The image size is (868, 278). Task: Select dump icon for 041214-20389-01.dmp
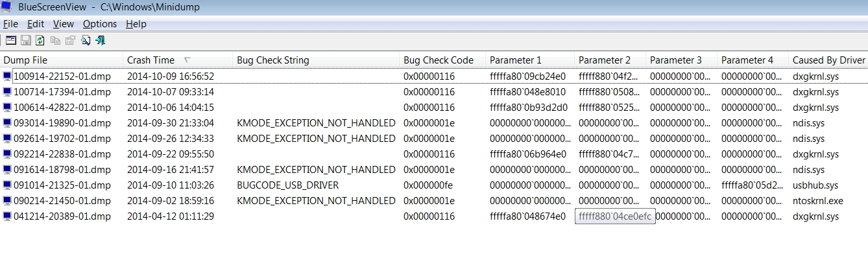[7, 216]
